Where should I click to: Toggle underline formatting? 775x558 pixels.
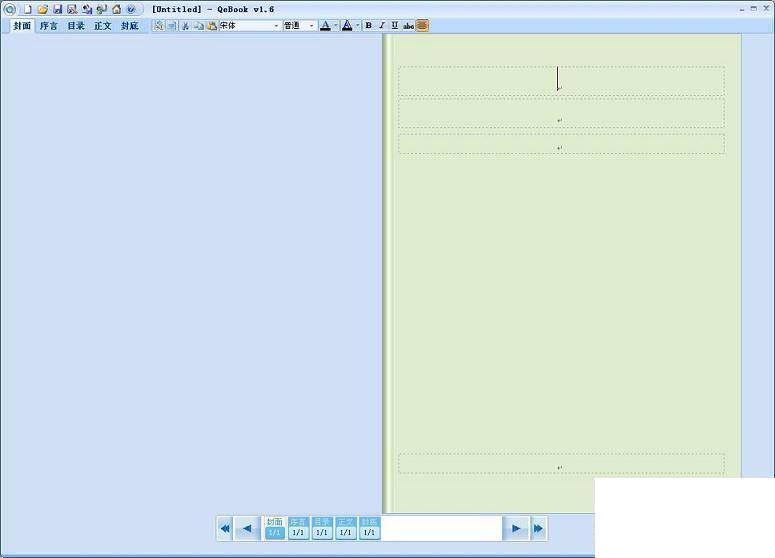click(394, 26)
